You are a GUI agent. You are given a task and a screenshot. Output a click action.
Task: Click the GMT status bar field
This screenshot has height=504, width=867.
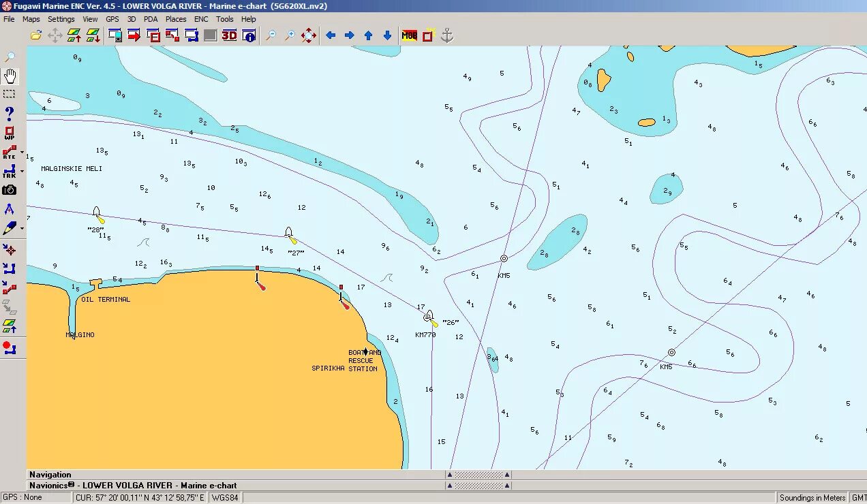858,498
